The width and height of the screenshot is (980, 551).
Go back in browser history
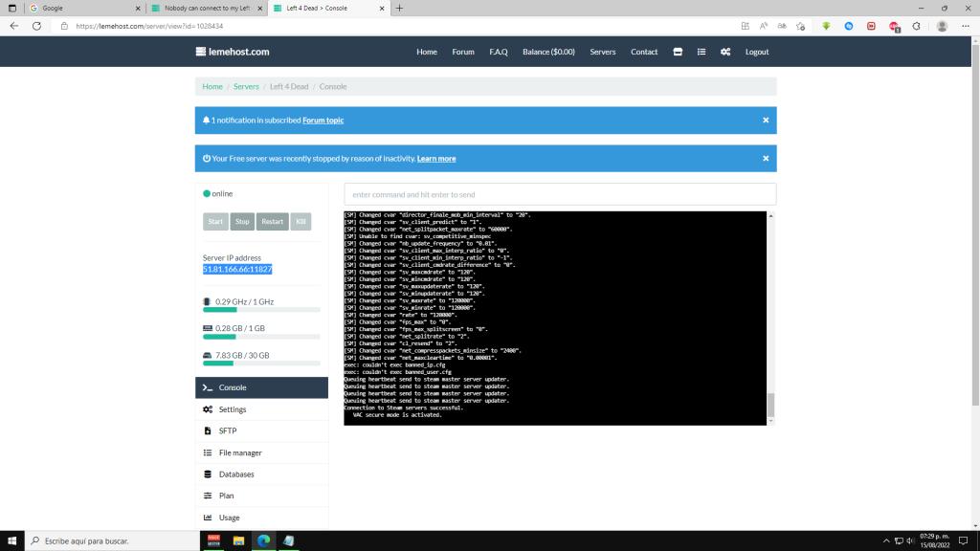tap(13, 26)
